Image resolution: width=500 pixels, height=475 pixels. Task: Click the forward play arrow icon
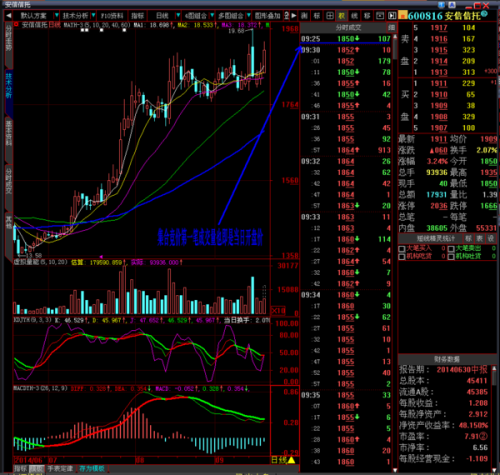(x=294, y=15)
